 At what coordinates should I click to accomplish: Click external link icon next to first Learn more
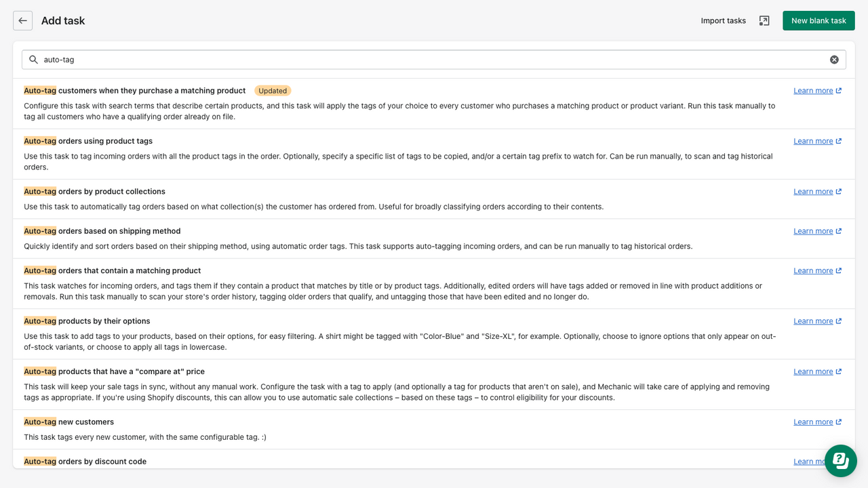838,89
